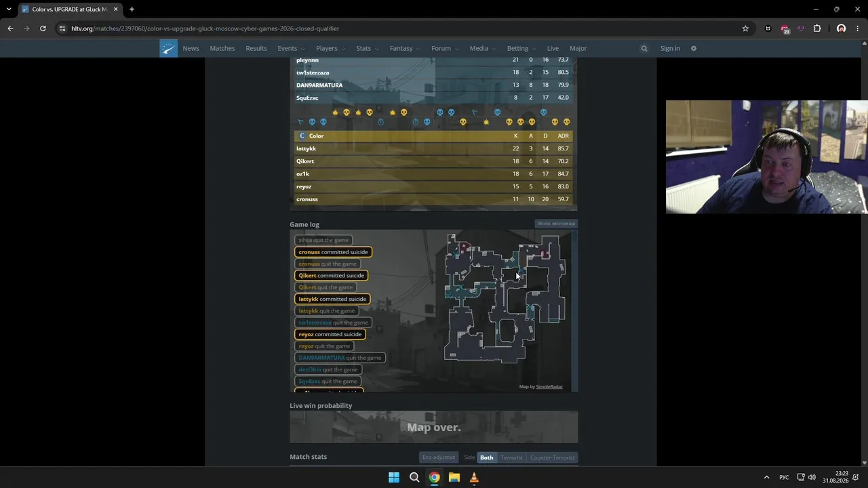The height and width of the screenshot is (488, 868).
Task: Open taskbar Search
Action: (414, 477)
